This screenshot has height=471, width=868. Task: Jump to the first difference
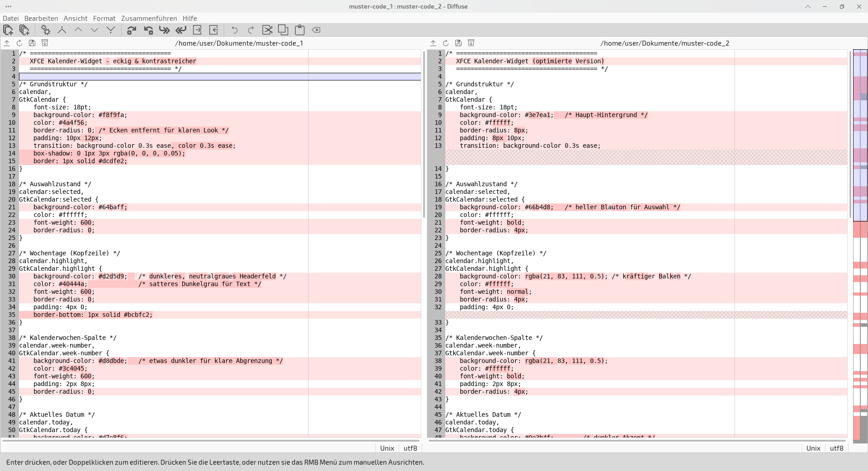pyautogui.click(x=62, y=30)
